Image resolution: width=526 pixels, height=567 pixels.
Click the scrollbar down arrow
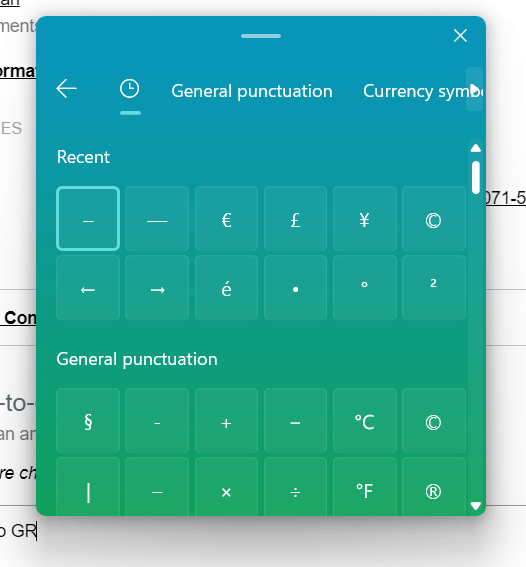tap(476, 506)
